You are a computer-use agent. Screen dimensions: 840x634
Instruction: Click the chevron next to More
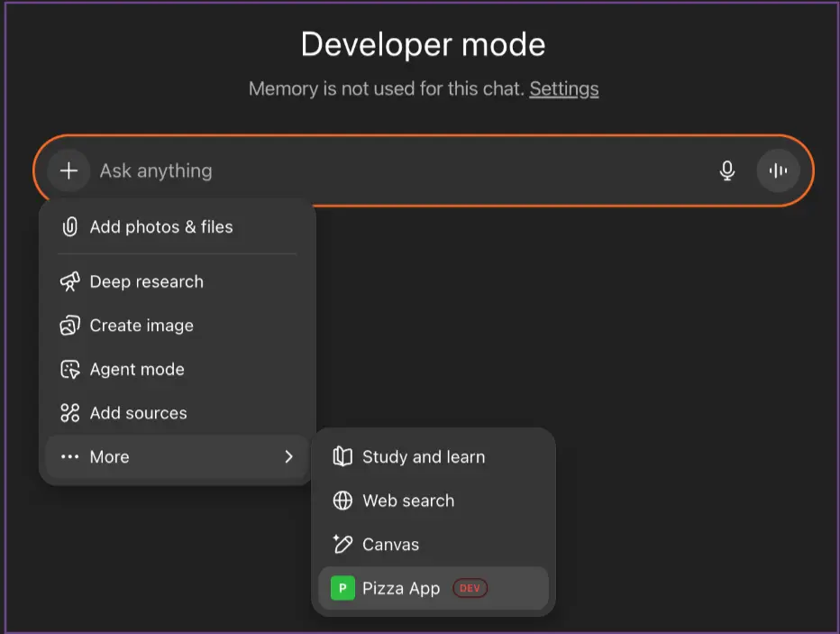[x=288, y=457]
